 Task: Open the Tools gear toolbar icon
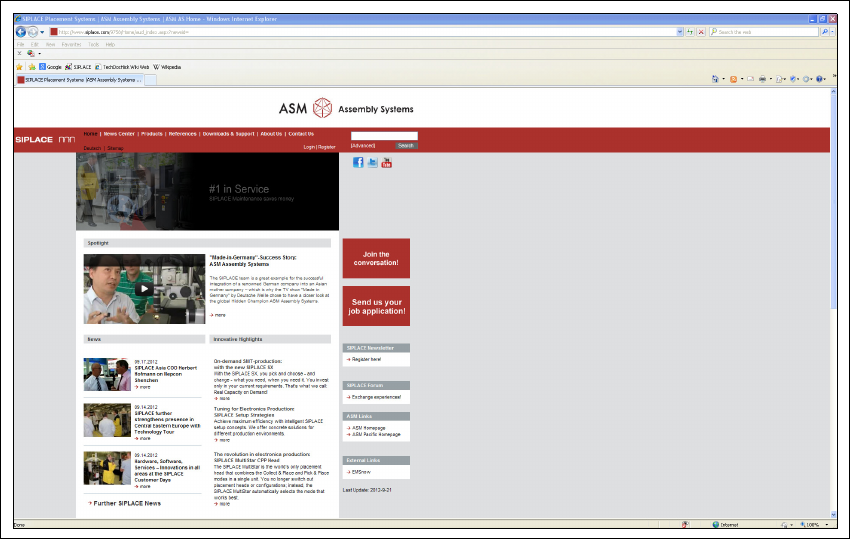[x=808, y=79]
